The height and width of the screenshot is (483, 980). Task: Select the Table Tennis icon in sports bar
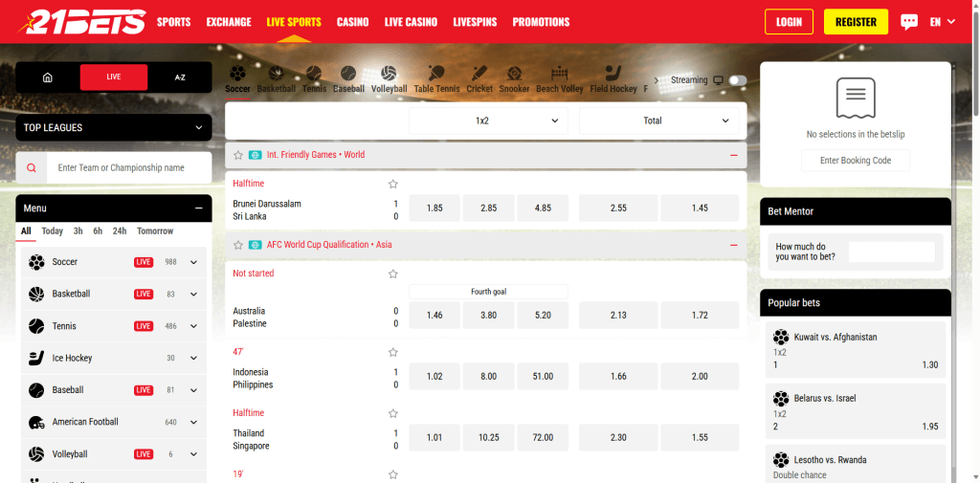(436, 74)
